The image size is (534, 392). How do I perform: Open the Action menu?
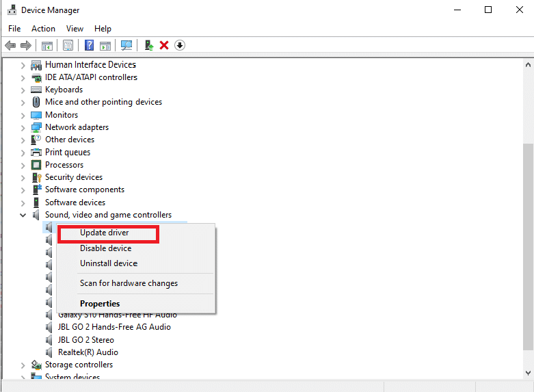click(x=43, y=29)
